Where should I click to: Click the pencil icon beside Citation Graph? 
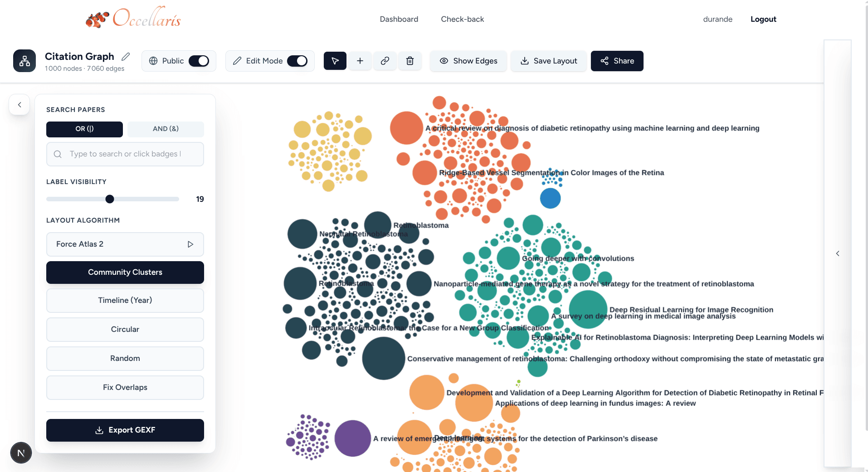(x=126, y=57)
